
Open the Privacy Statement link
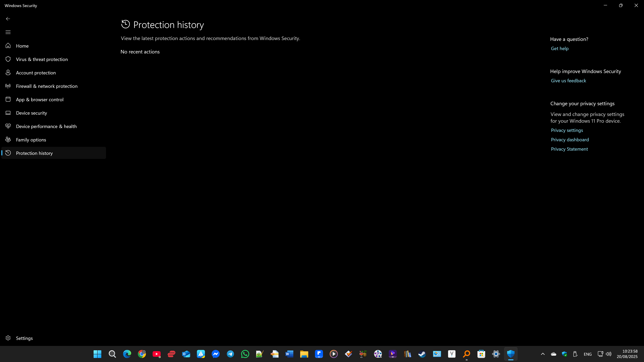click(x=569, y=149)
